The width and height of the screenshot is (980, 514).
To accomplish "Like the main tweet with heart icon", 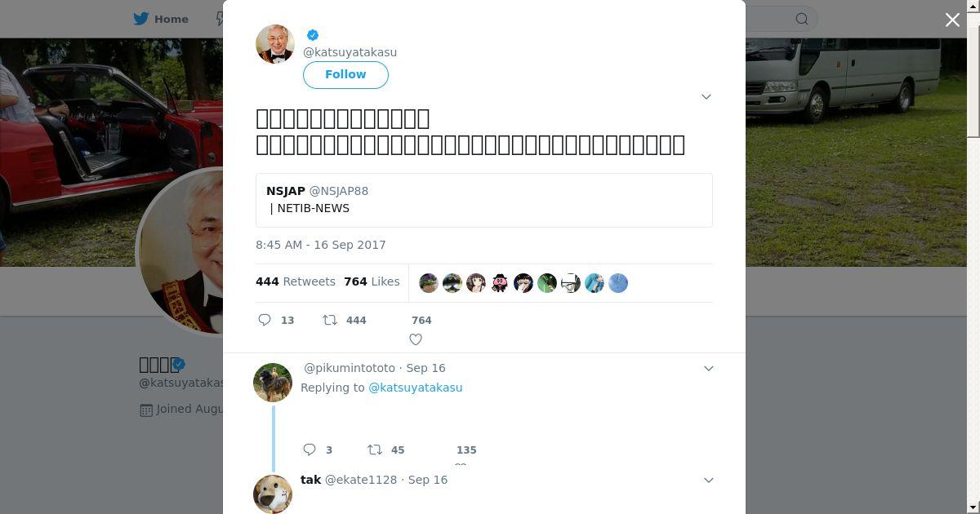I will pos(416,339).
